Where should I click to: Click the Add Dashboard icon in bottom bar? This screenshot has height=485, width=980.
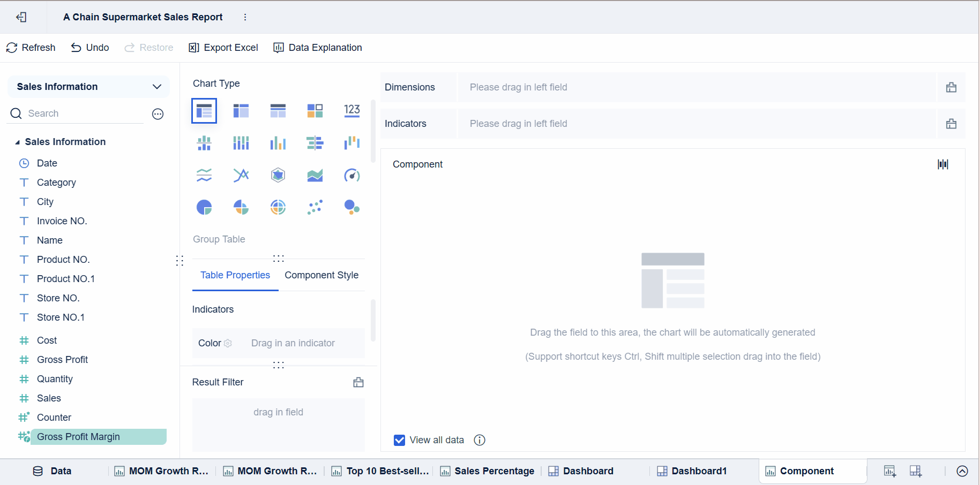[x=916, y=471]
